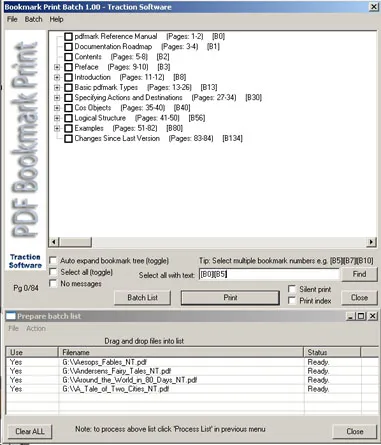Expand the Cos Objects bookmark node
The image size is (381, 445).
click(x=57, y=108)
